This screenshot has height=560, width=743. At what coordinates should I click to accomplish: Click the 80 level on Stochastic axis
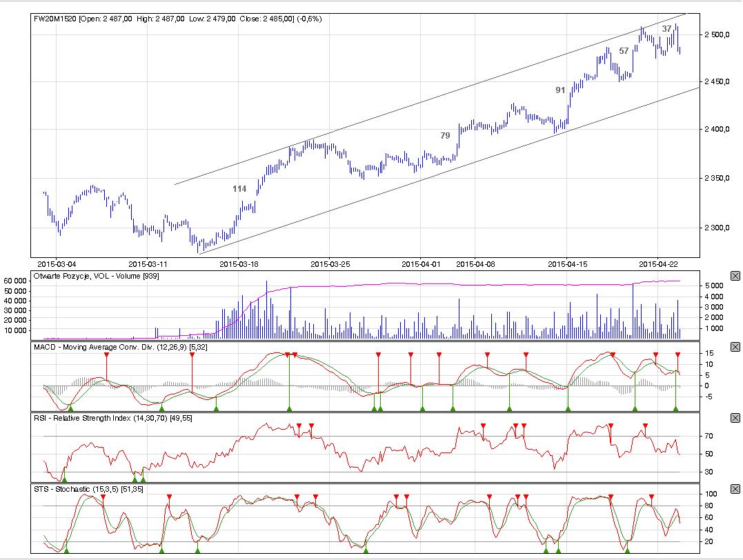tap(709, 506)
